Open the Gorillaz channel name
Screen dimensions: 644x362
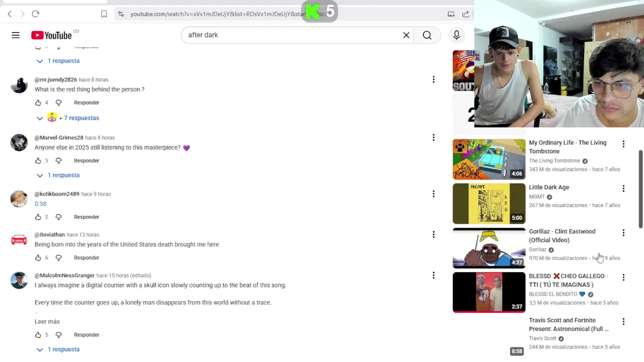(x=537, y=250)
